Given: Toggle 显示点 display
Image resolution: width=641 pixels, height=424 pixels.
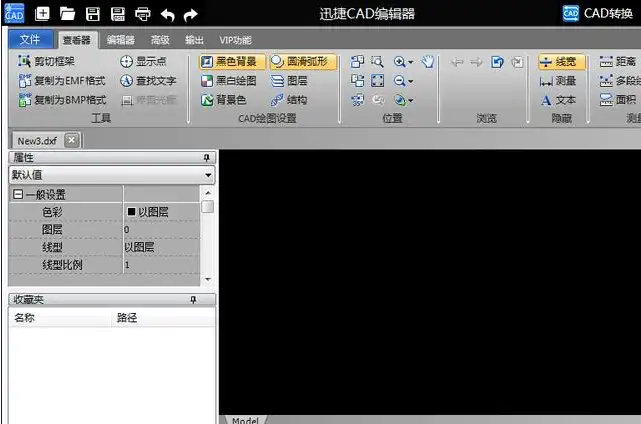Looking at the screenshot, I should coord(143,61).
